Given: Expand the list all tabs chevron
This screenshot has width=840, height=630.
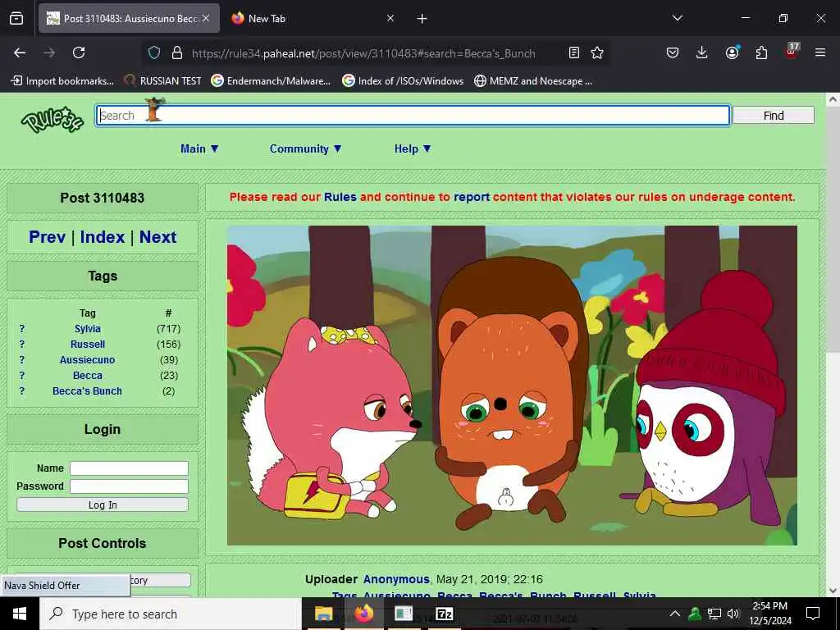Looking at the screenshot, I should point(677,18).
